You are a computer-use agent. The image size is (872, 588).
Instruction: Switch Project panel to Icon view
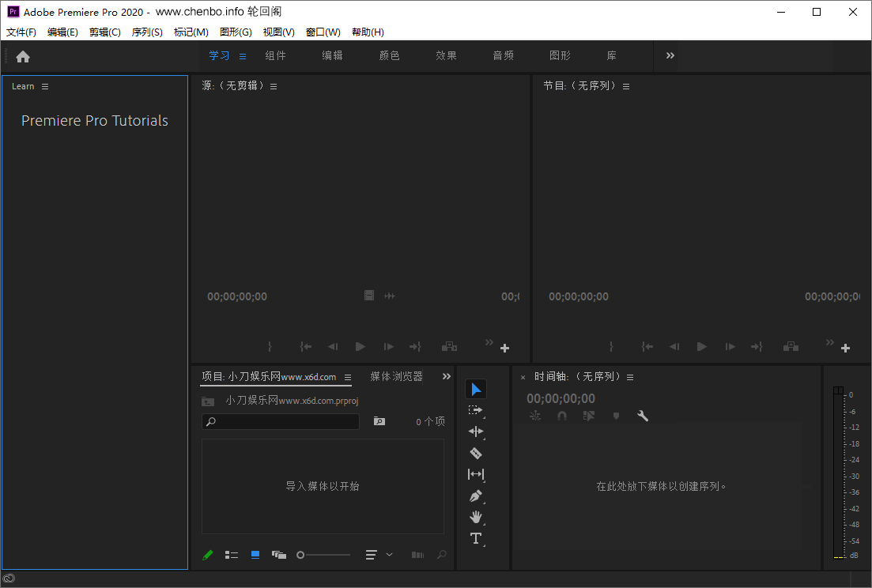click(x=255, y=554)
